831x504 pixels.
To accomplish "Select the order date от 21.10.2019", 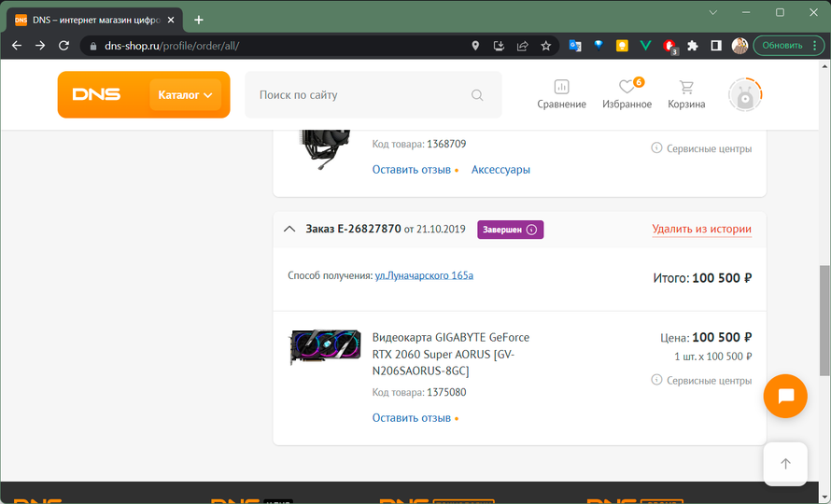I will point(434,230).
